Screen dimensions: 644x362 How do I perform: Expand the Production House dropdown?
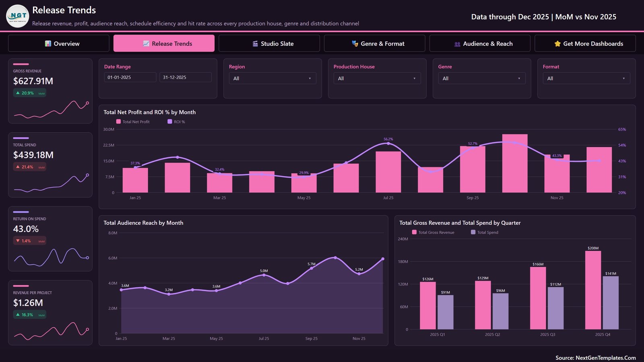coord(377,78)
